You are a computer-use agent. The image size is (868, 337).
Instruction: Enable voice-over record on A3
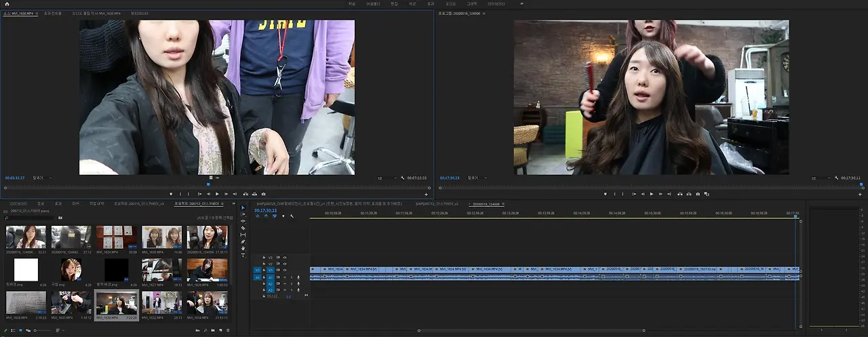point(298,290)
